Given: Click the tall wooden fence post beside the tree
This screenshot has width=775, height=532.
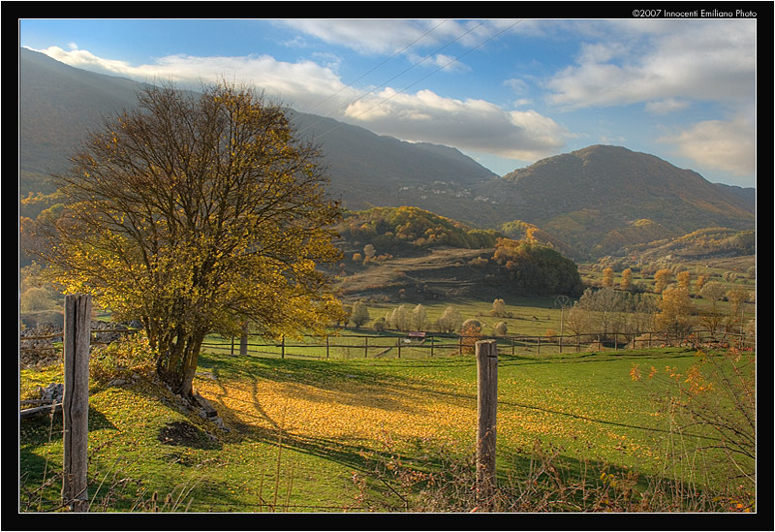Looking at the screenshot, I should (x=77, y=397).
